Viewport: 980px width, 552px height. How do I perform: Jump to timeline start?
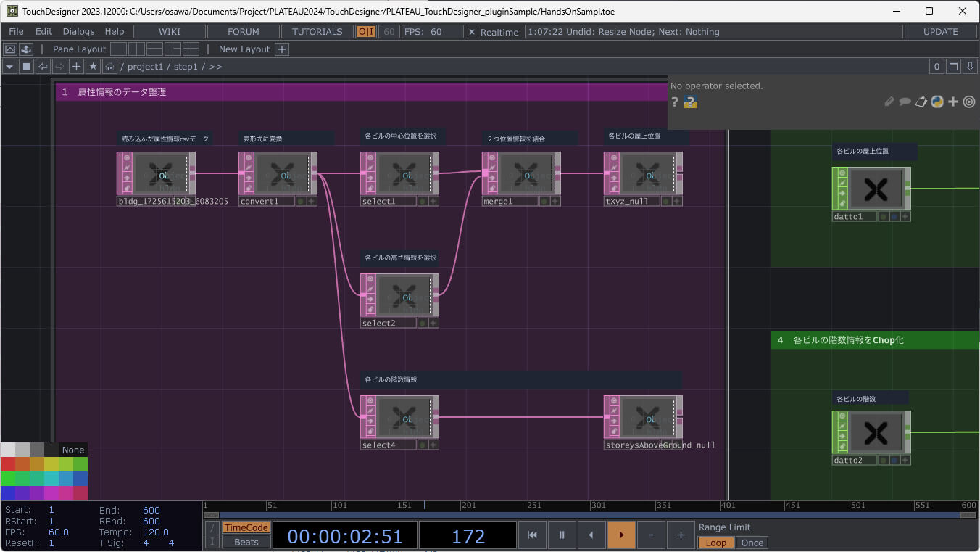pyautogui.click(x=533, y=535)
